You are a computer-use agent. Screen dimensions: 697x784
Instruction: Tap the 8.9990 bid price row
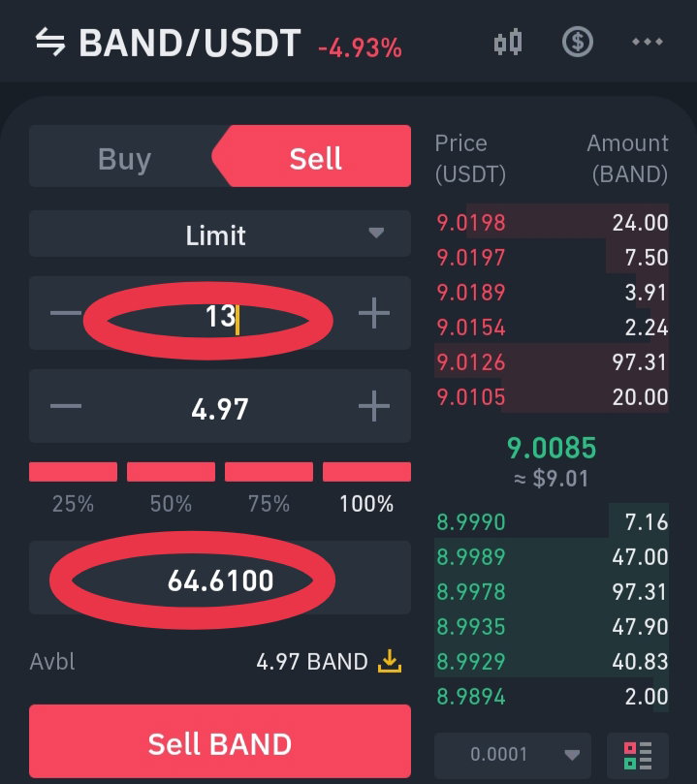[x=552, y=521]
